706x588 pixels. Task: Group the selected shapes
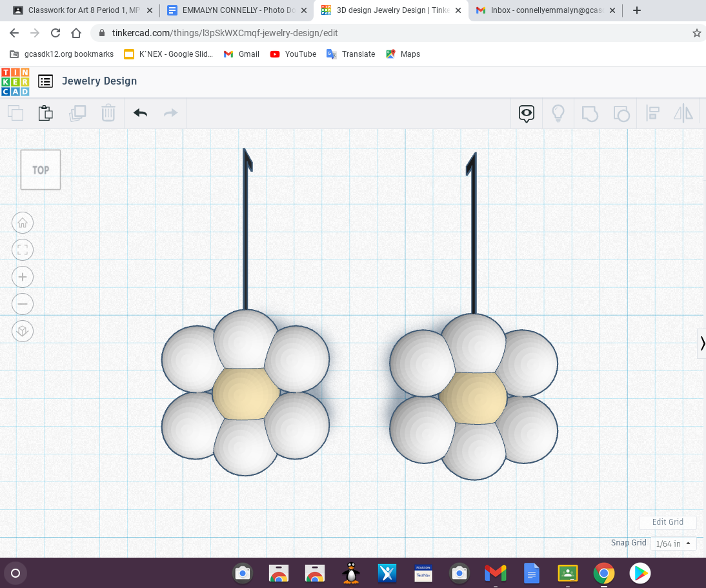click(x=588, y=113)
